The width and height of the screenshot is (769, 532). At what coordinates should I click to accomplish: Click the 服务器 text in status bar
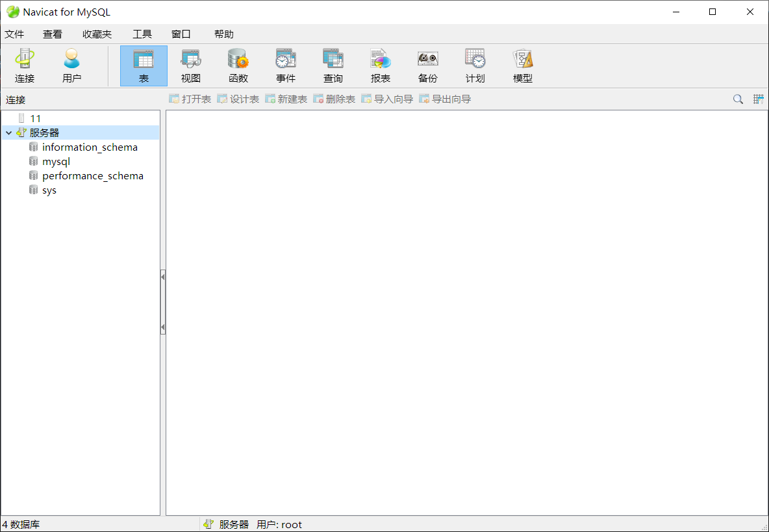[x=234, y=524]
